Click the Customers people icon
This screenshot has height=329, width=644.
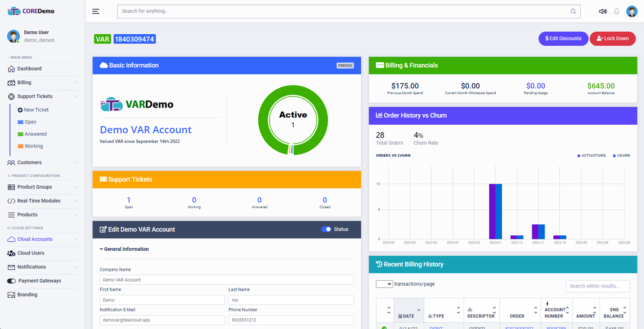(x=11, y=162)
